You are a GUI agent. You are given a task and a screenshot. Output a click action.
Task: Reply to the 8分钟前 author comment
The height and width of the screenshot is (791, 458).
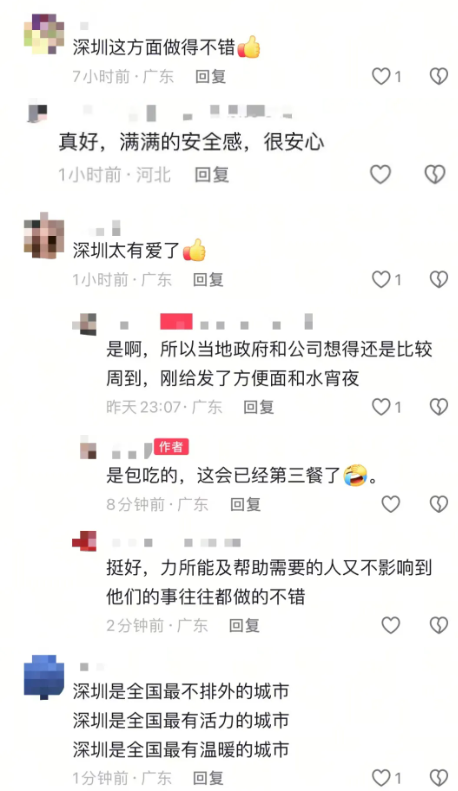245,504
